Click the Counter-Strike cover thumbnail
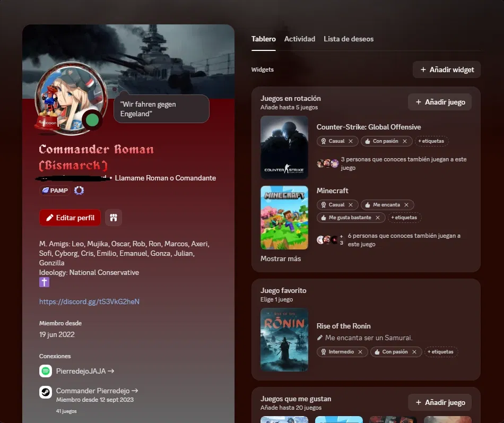The height and width of the screenshot is (423, 504). (284, 148)
